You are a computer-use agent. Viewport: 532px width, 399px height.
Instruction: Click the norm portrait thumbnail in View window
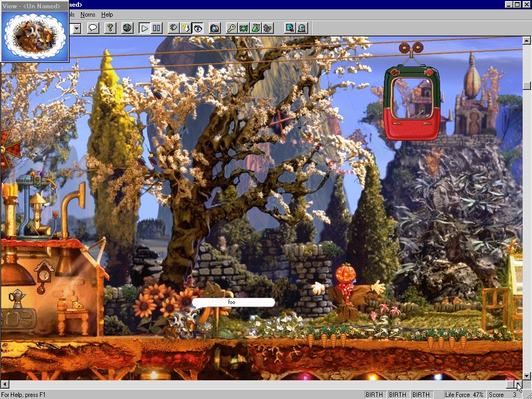point(35,36)
